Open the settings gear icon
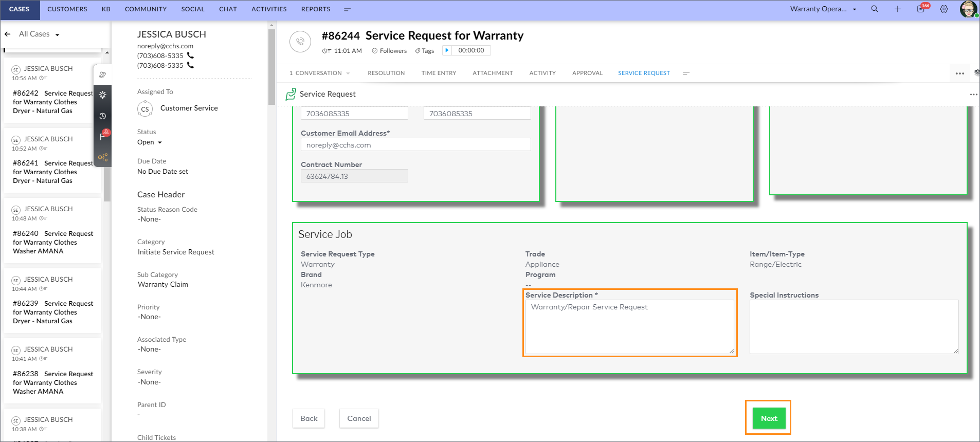 click(x=944, y=9)
